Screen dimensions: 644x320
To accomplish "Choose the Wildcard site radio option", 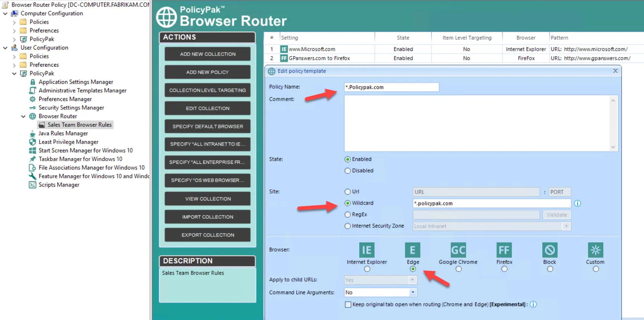I will click(x=348, y=203).
